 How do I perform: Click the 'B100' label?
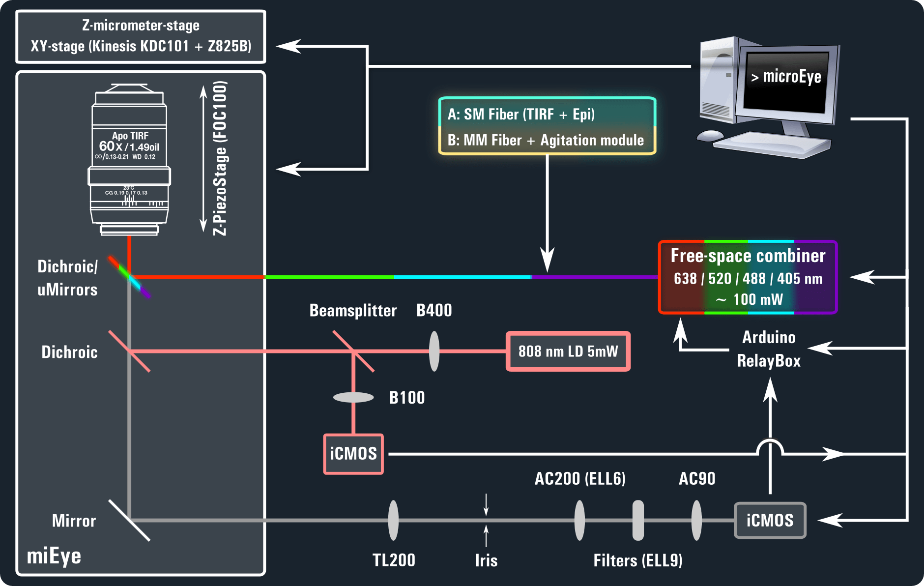(x=407, y=398)
